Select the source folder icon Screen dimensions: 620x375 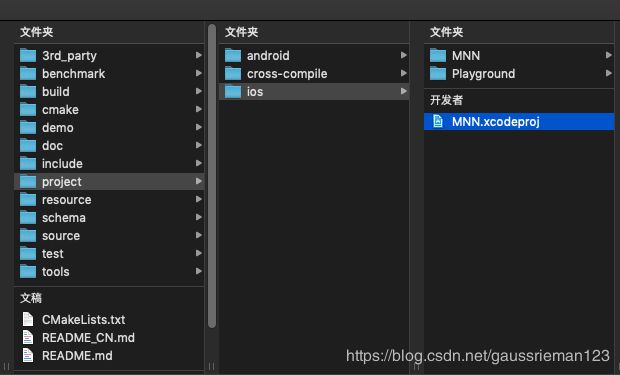pyautogui.click(x=28, y=235)
